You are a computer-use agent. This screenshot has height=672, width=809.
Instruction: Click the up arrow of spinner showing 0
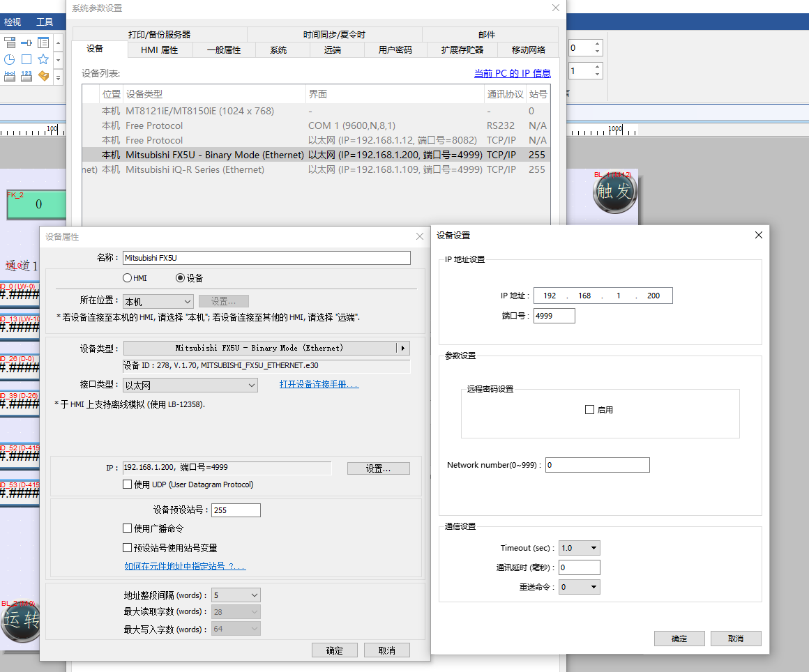coord(597,44)
